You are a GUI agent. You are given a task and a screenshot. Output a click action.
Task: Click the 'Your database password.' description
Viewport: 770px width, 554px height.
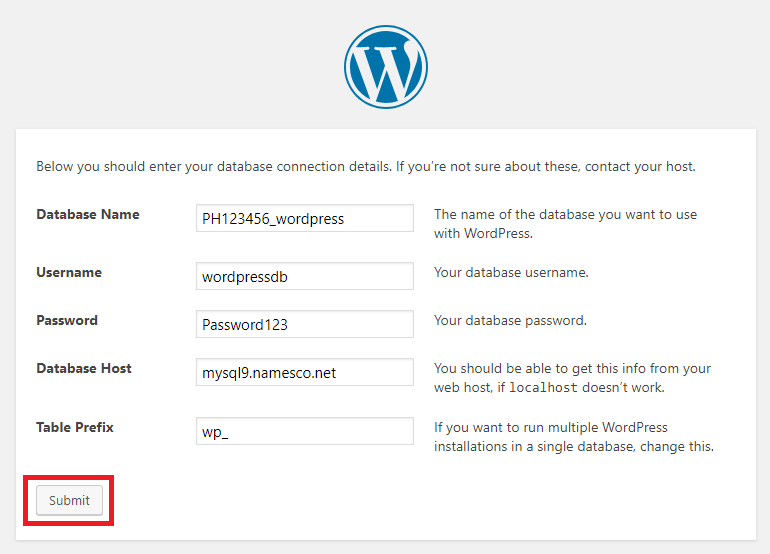[x=510, y=321]
